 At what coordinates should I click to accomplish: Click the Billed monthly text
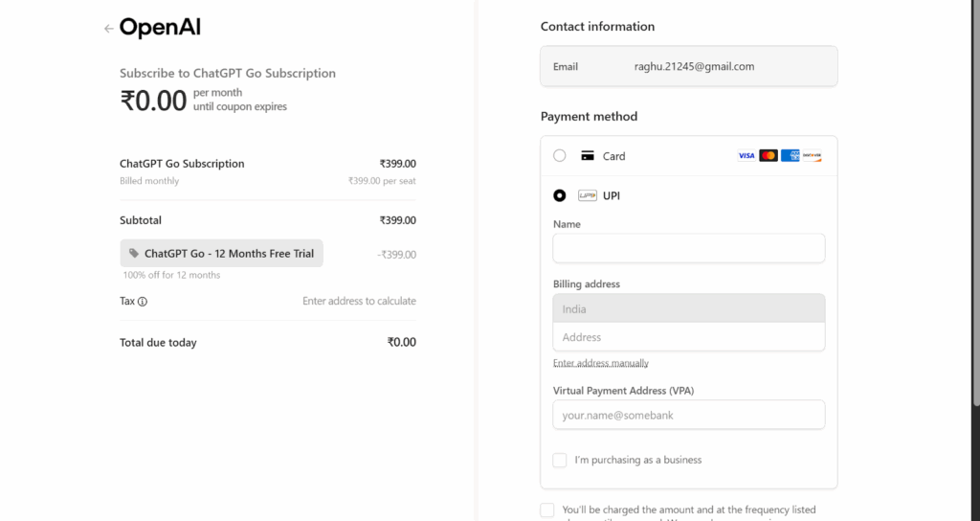click(149, 181)
